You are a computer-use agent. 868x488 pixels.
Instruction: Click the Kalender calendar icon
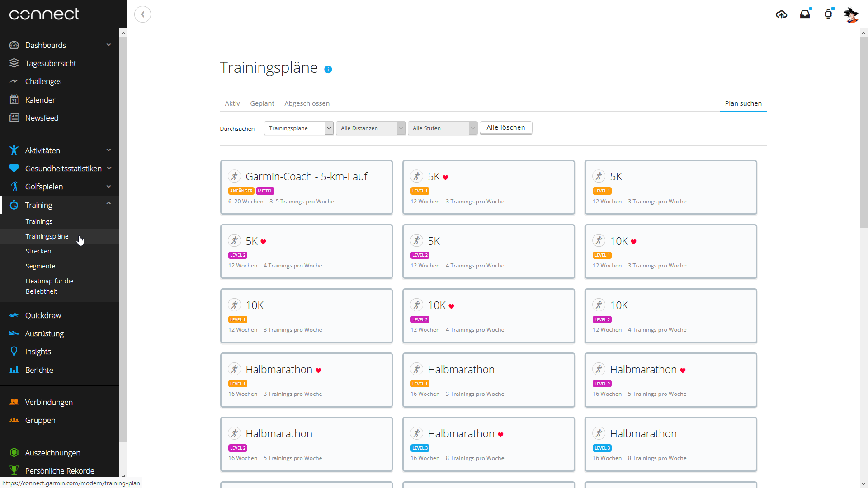[x=14, y=100]
